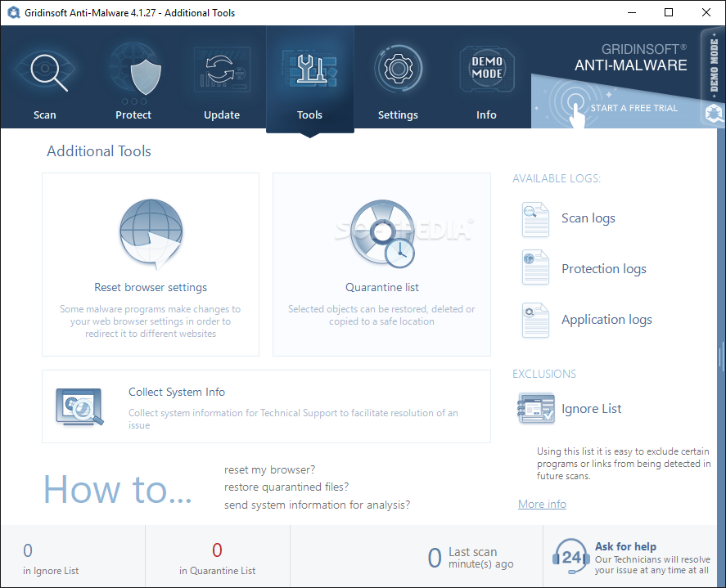
Task: Click 'reset my browser?' how-to link
Action: pyautogui.click(x=269, y=469)
